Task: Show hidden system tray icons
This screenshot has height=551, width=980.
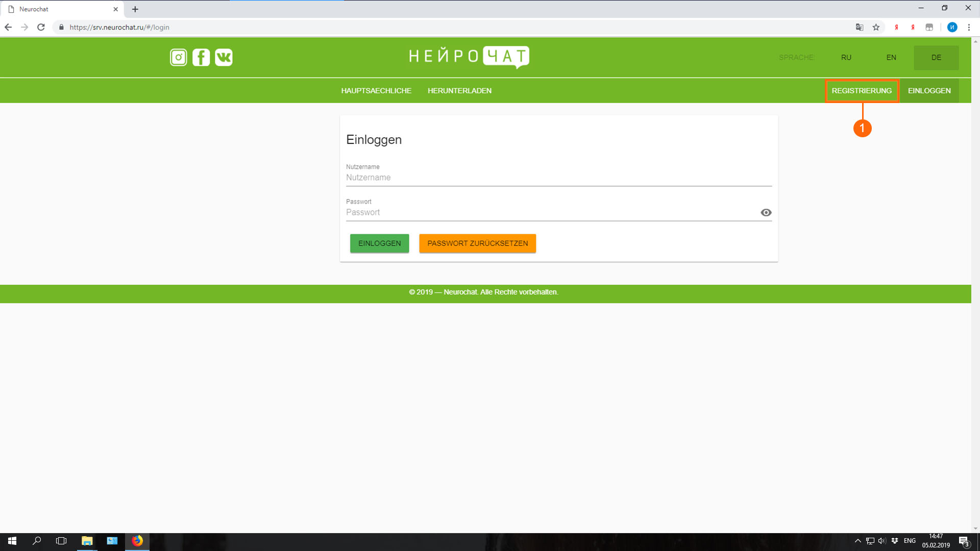Action: tap(858, 541)
